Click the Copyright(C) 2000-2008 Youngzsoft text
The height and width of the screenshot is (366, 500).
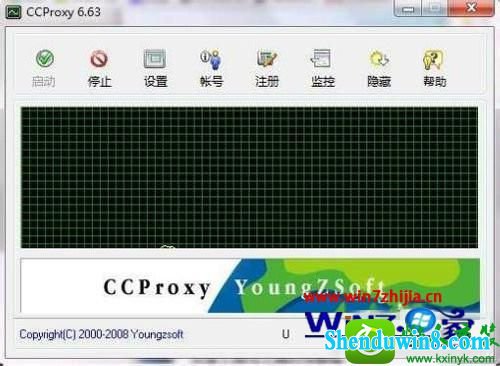(x=101, y=334)
